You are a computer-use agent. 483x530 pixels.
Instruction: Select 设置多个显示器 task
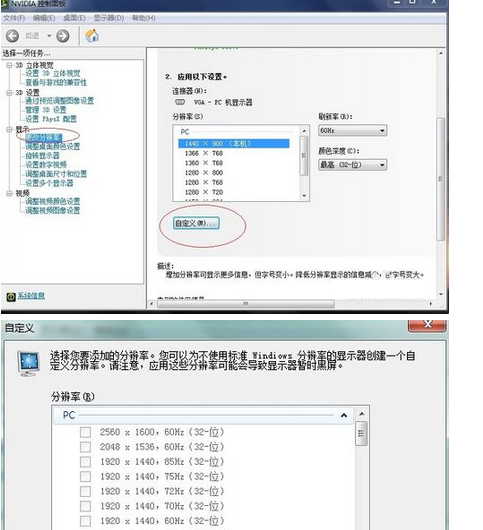49,183
